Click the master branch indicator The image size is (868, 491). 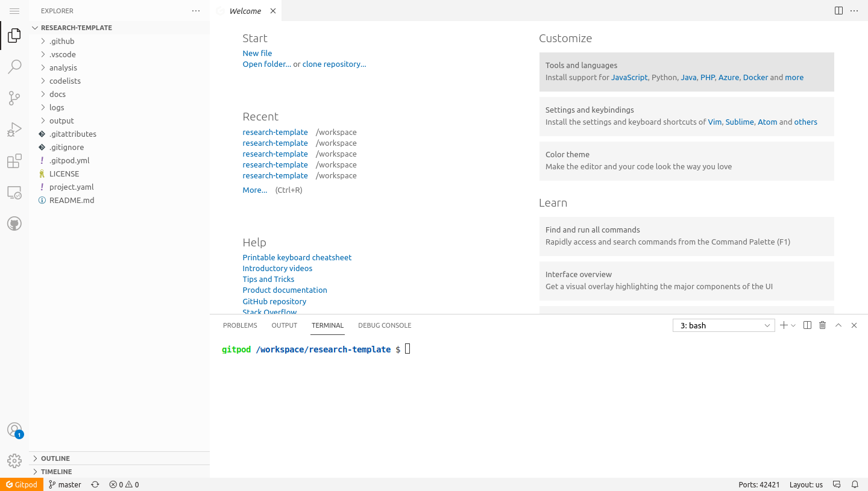pyautogui.click(x=65, y=484)
